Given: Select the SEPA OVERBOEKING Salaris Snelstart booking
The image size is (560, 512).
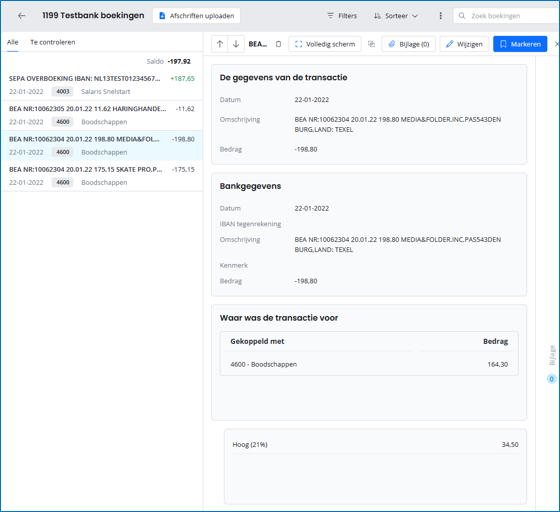Looking at the screenshot, I should pos(102,85).
